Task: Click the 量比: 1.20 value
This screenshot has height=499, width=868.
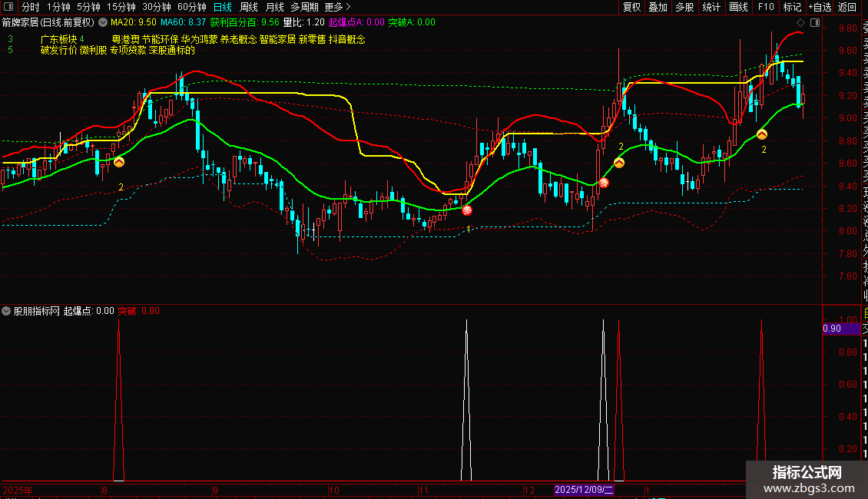Action: click(x=304, y=22)
